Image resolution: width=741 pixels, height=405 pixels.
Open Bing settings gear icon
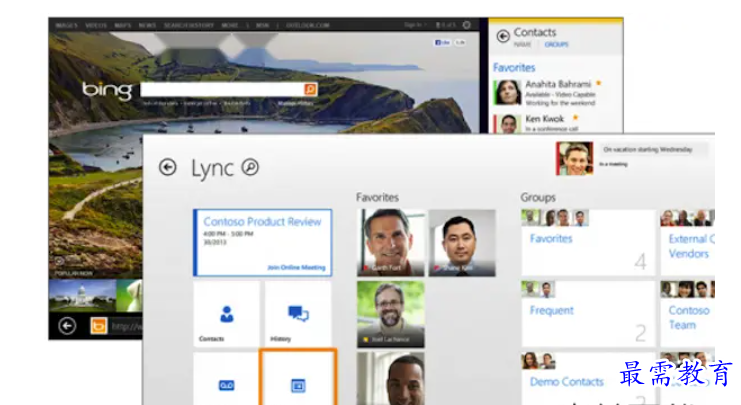point(467,25)
